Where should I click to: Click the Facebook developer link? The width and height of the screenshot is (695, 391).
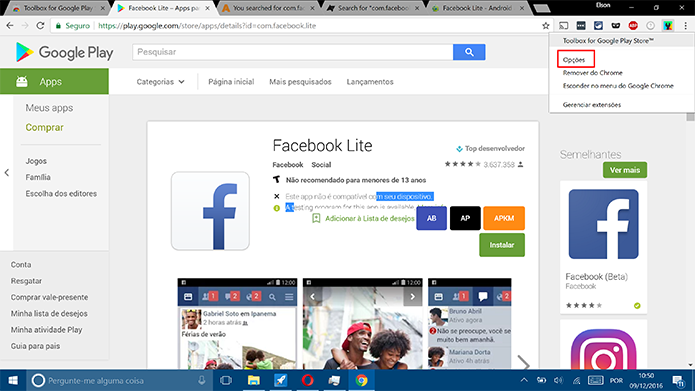tap(288, 164)
